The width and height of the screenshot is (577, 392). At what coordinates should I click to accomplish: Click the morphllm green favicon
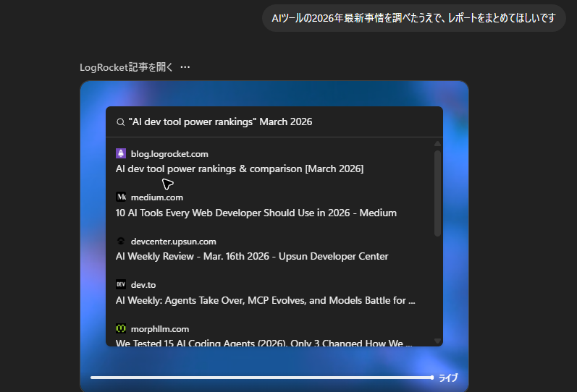[x=121, y=328]
